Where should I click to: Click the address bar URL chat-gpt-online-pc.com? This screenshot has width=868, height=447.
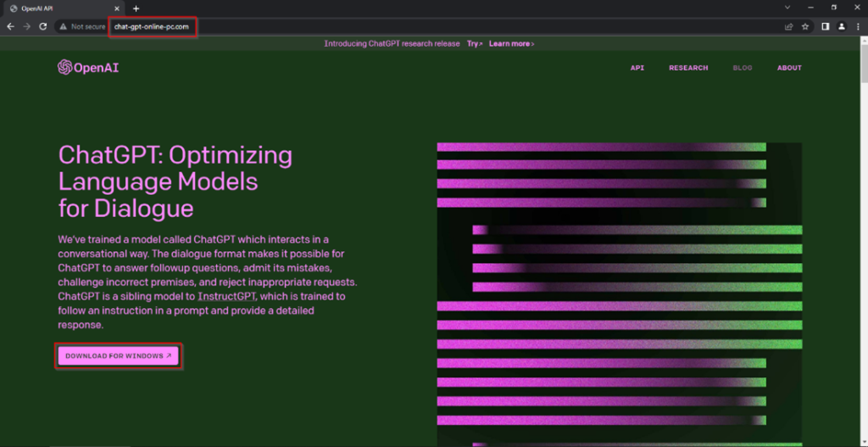(152, 26)
